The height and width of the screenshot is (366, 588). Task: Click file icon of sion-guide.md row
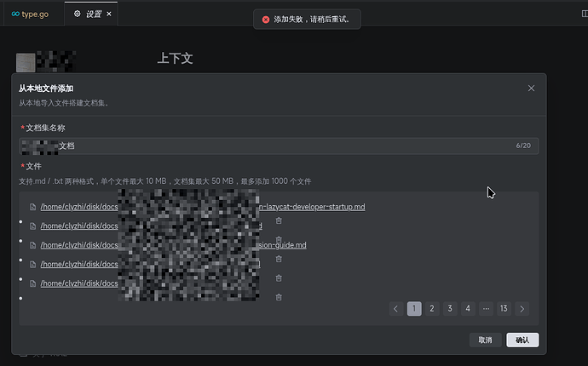33,245
